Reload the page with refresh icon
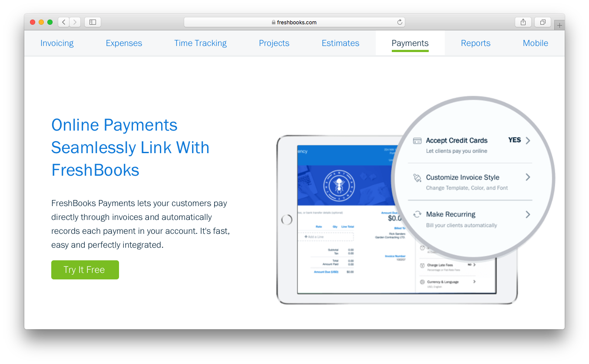This screenshot has width=589, height=364. tap(400, 22)
